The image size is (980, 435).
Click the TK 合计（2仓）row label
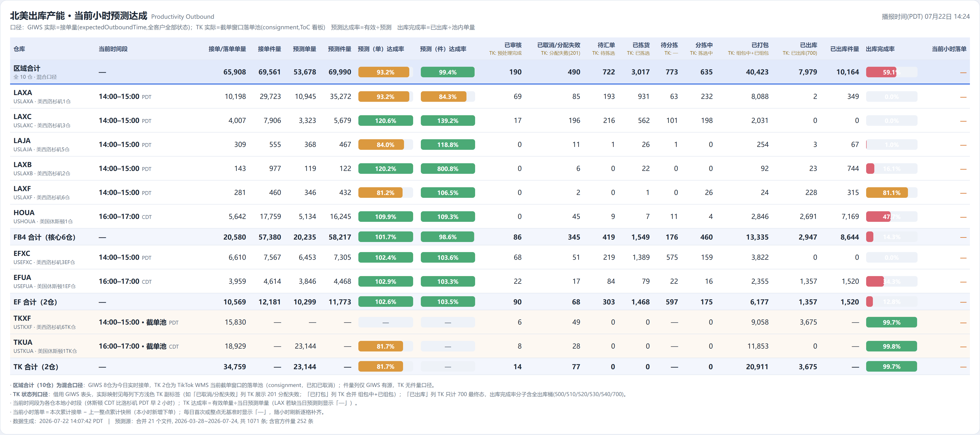tap(36, 367)
